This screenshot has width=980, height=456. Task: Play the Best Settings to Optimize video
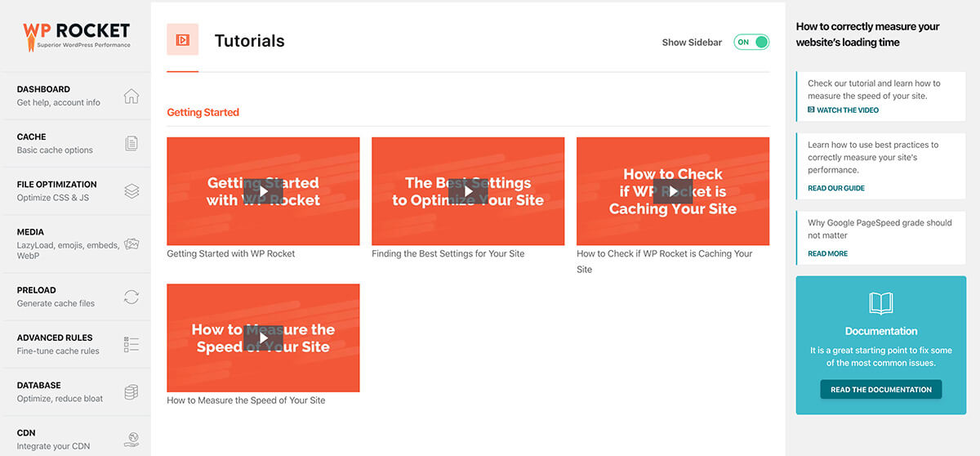(468, 191)
